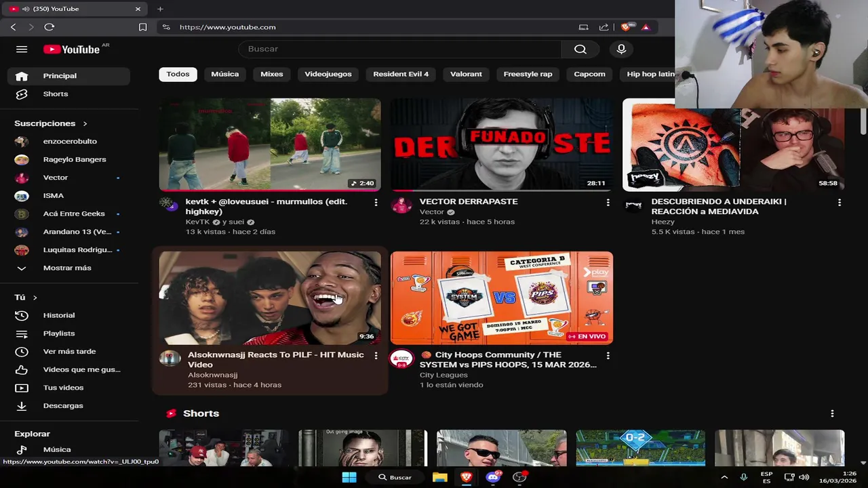Open options for City Hoops Community stream
This screenshot has height=488, width=868.
tap(608, 355)
